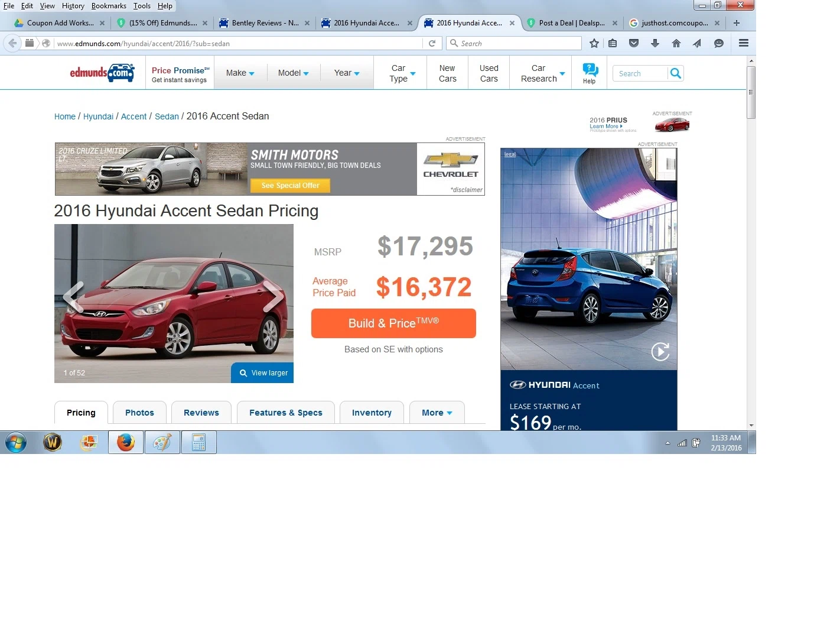Go to Sedan breadcrumb link
Viewport: 840px width, 629px height.
coord(167,116)
